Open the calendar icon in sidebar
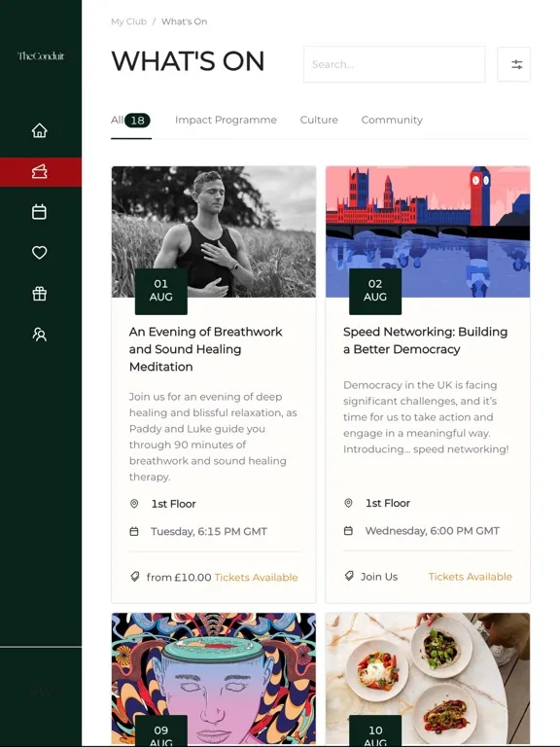 pyautogui.click(x=40, y=212)
